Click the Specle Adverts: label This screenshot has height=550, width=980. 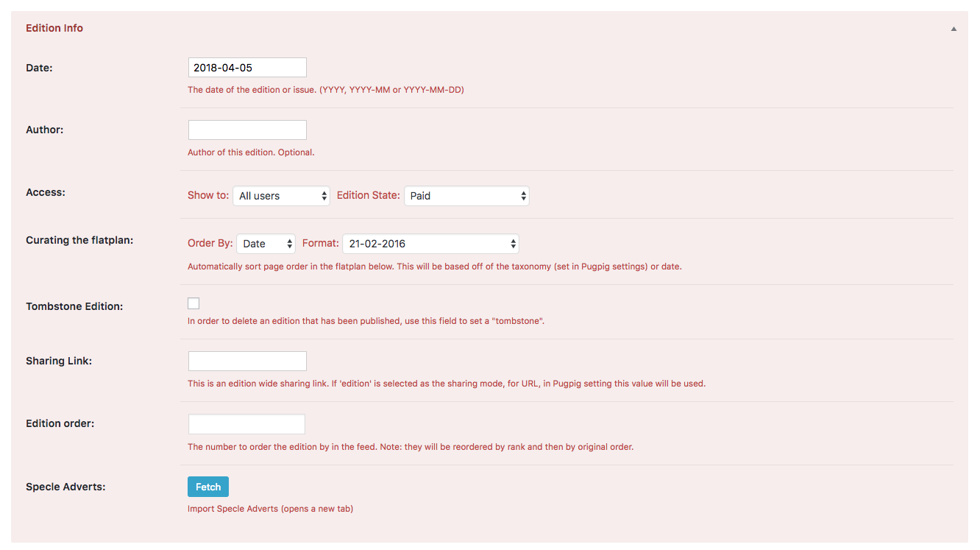65,487
